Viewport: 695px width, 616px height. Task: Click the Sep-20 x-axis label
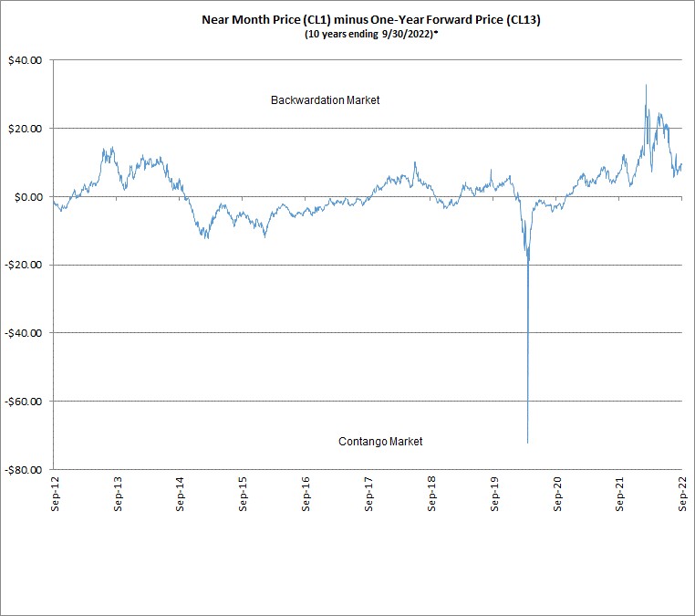pos(557,494)
